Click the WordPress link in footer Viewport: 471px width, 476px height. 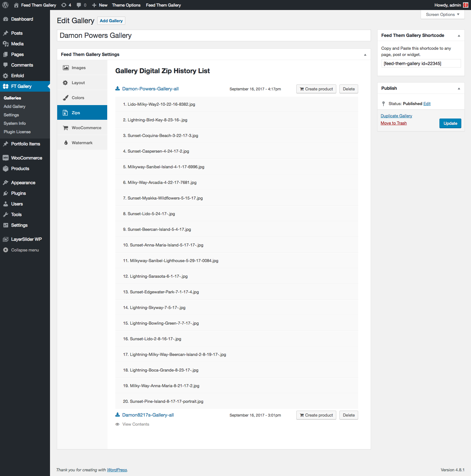117,470
